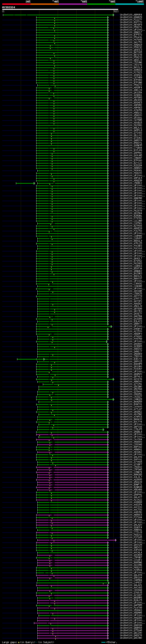Image resolution: width=146 pixels, height=644 pixels.
Task: Select label UniRef100_Q5D8K9
Action: [x=131, y=354]
